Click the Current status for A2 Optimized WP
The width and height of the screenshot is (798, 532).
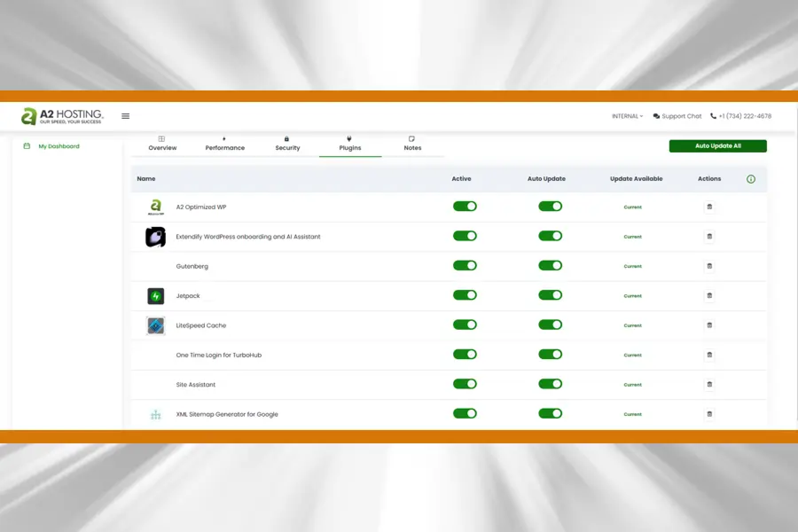tap(633, 207)
